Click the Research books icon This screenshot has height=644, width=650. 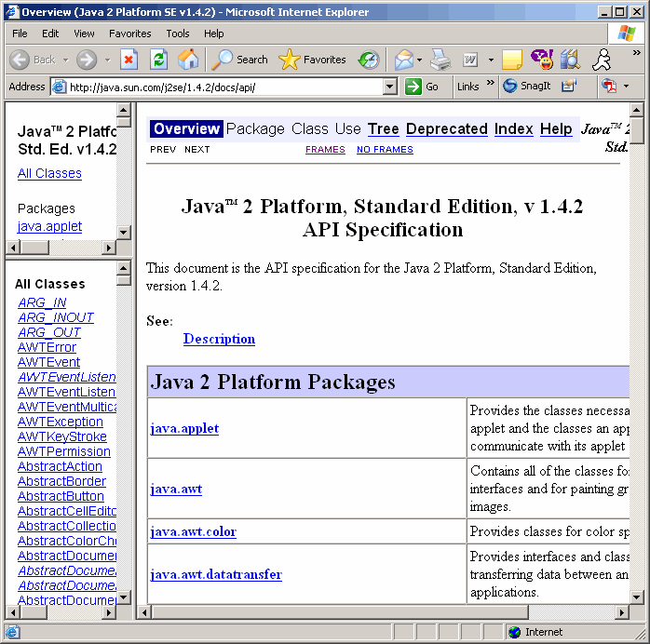pos(571,60)
